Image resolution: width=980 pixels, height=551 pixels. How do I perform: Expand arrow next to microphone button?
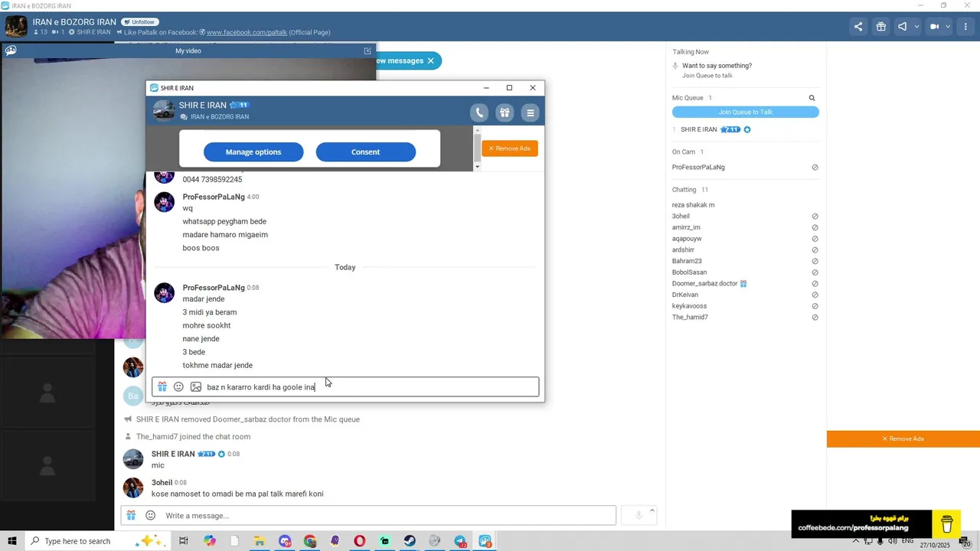(x=652, y=510)
